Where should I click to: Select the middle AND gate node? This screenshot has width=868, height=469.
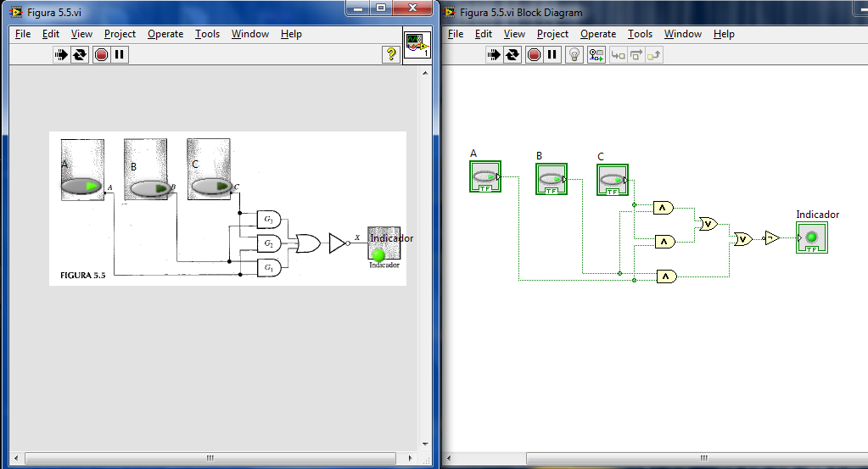point(665,242)
